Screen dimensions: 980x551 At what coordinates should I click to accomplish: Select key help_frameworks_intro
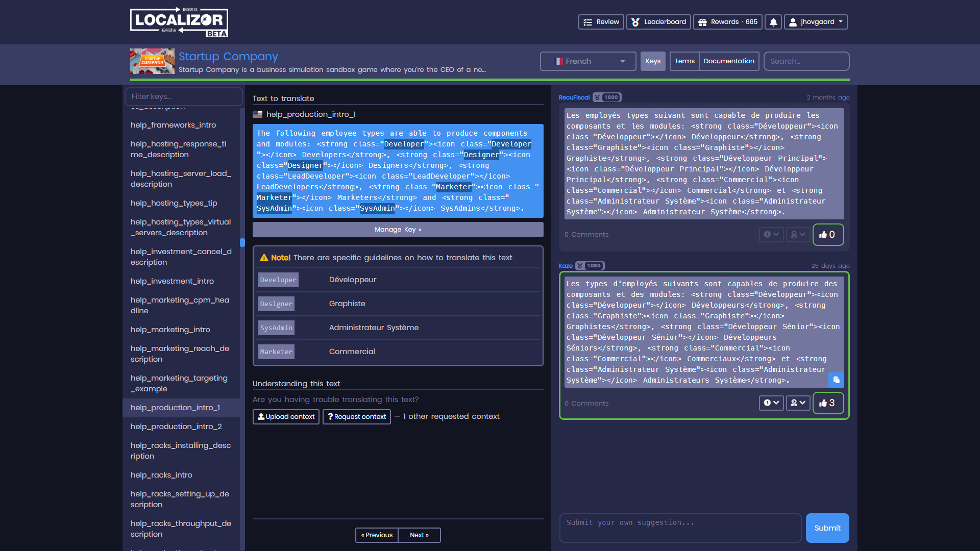tap(181, 125)
